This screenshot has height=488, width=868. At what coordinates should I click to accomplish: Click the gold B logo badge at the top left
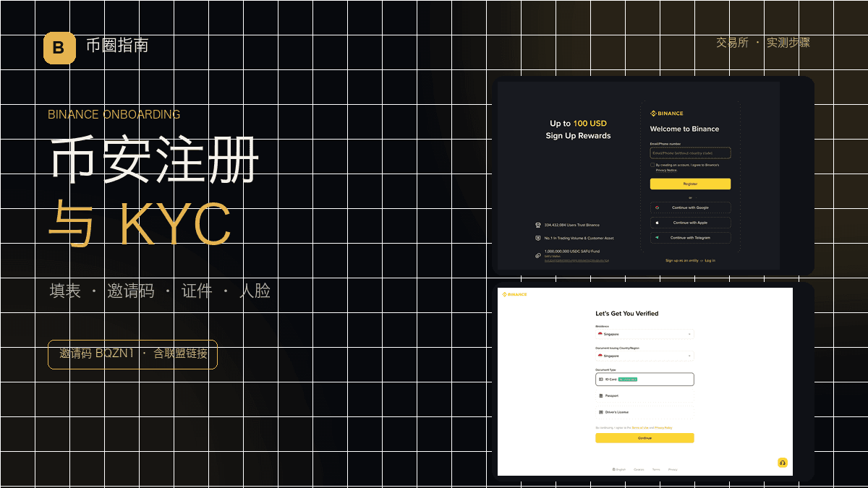[59, 48]
